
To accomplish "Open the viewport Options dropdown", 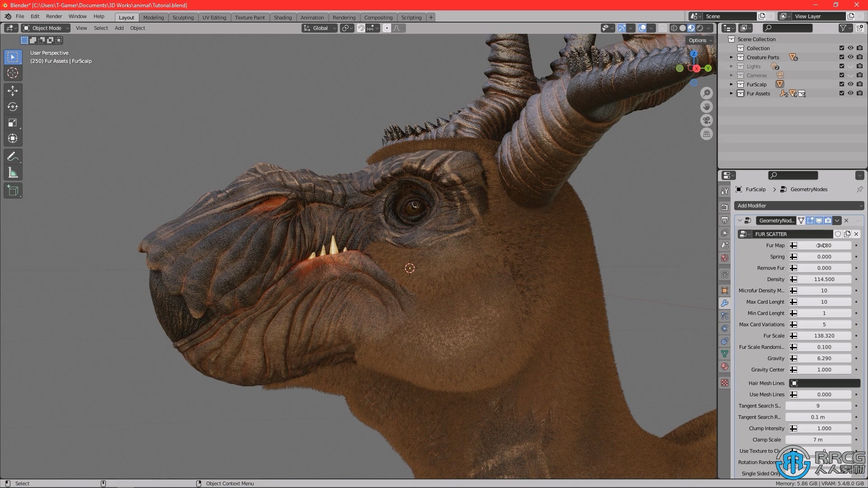I will tap(700, 40).
